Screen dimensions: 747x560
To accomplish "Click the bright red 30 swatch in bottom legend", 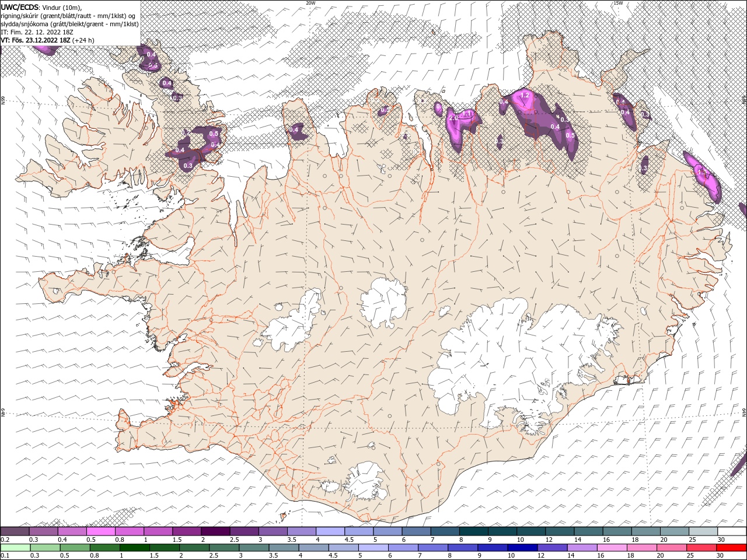I will (x=731, y=547).
